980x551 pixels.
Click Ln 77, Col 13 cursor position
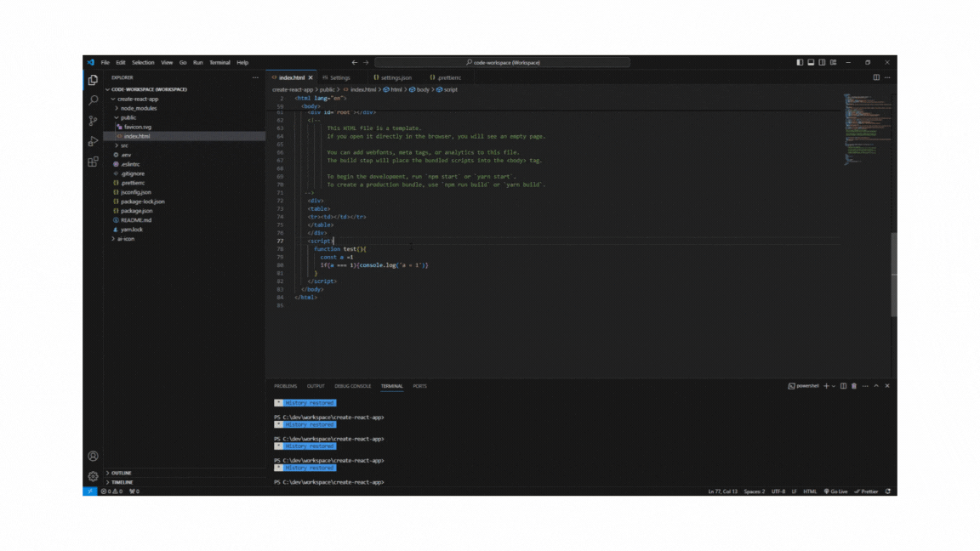point(722,491)
